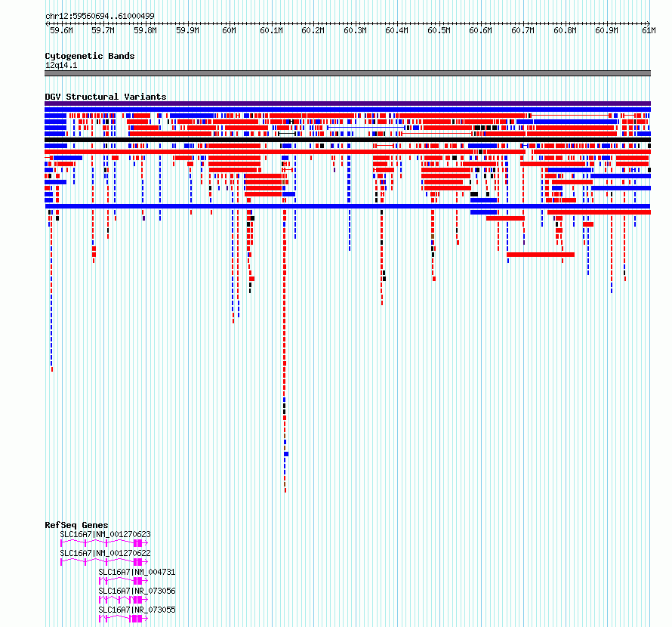Click the 60.3M ruler label
Viewport: 672px width, 627px height.
pyautogui.click(x=356, y=30)
